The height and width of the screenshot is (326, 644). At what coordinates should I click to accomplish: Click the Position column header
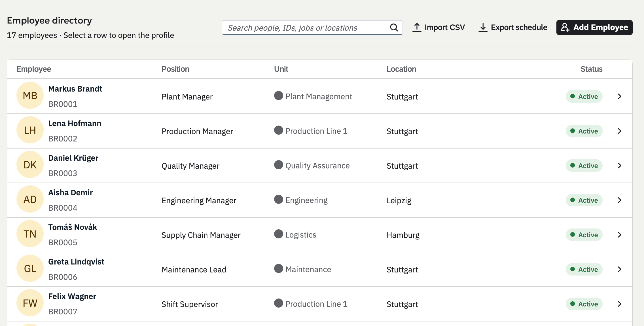click(175, 69)
